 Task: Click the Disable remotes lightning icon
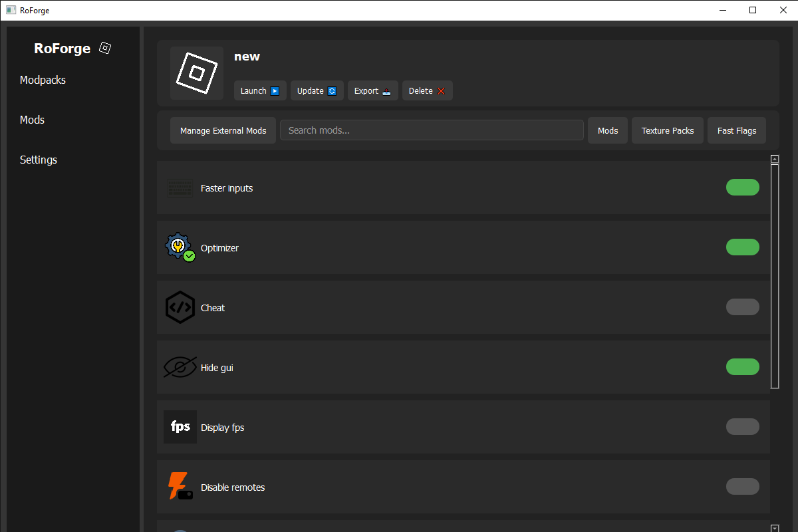pos(180,486)
